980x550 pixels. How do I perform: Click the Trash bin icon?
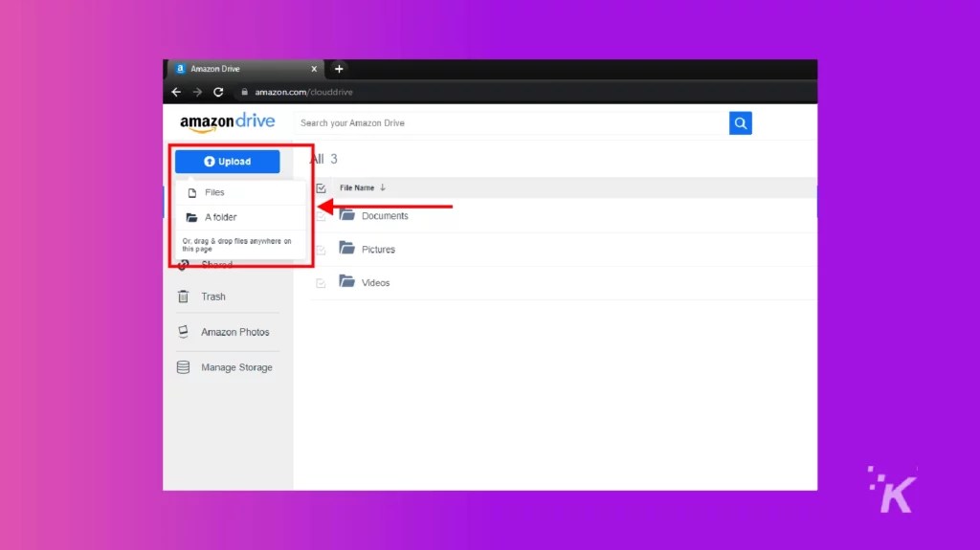tap(183, 297)
